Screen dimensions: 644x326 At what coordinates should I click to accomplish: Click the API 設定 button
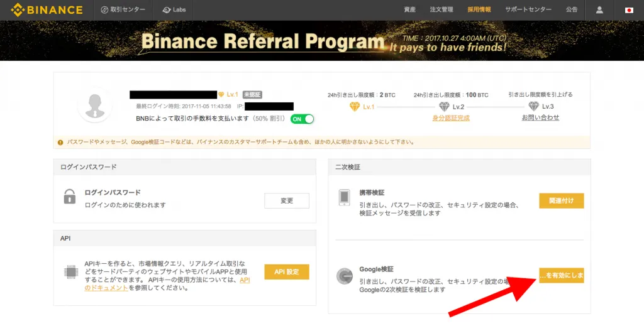click(287, 272)
